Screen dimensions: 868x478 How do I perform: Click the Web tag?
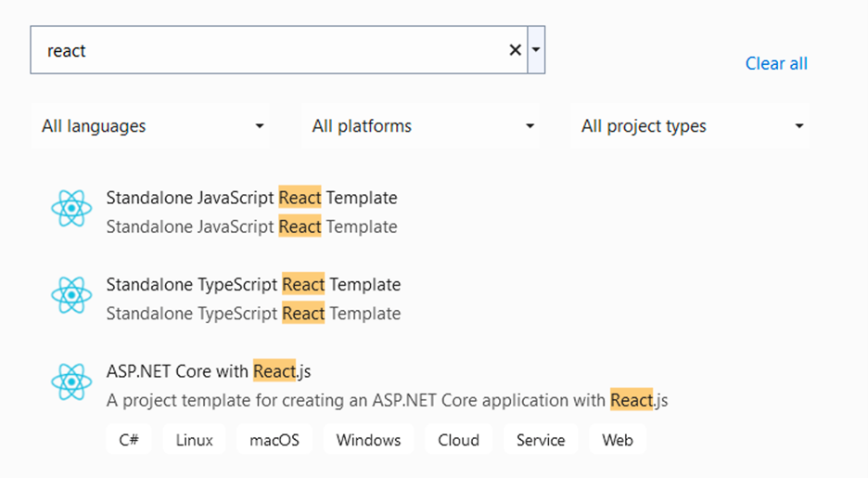[618, 440]
